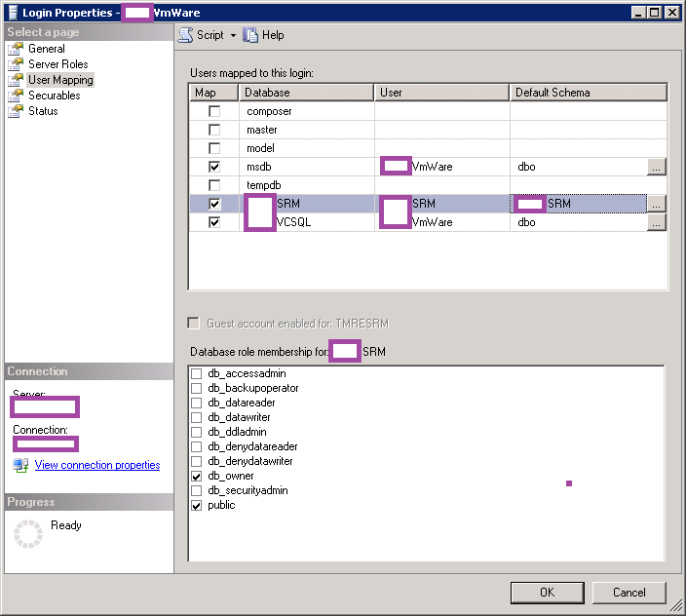Screen dimensions: 686x616
Task: Select the User Mapping page
Action: tap(60, 80)
